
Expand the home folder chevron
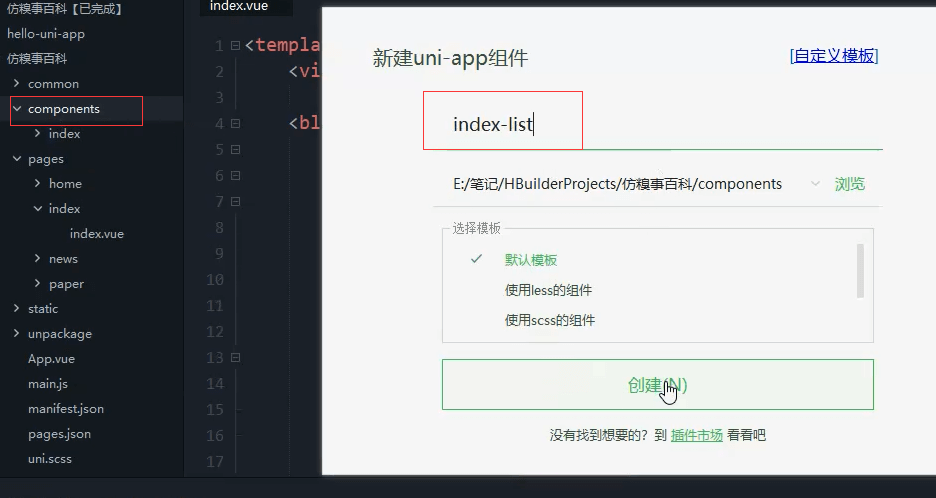(38, 183)
